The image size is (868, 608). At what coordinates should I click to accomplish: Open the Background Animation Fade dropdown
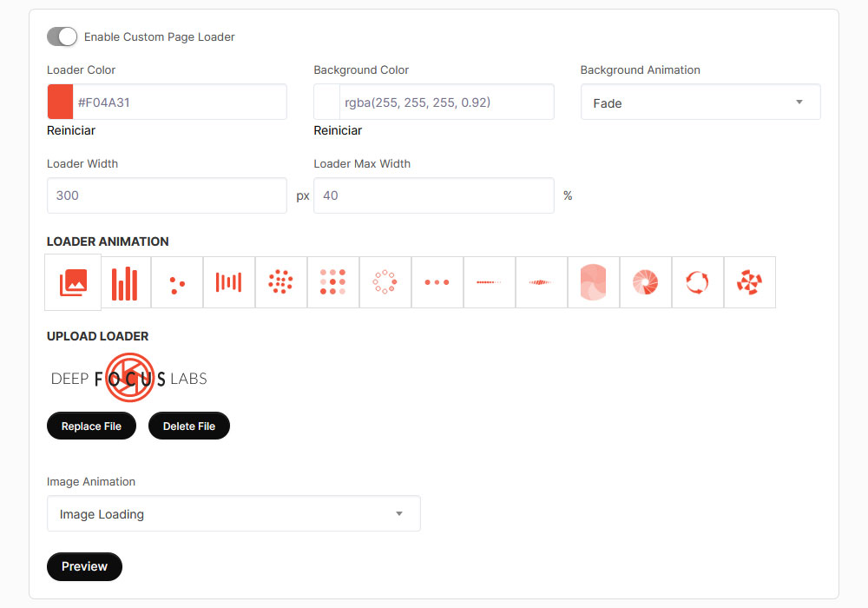point(700,102)
